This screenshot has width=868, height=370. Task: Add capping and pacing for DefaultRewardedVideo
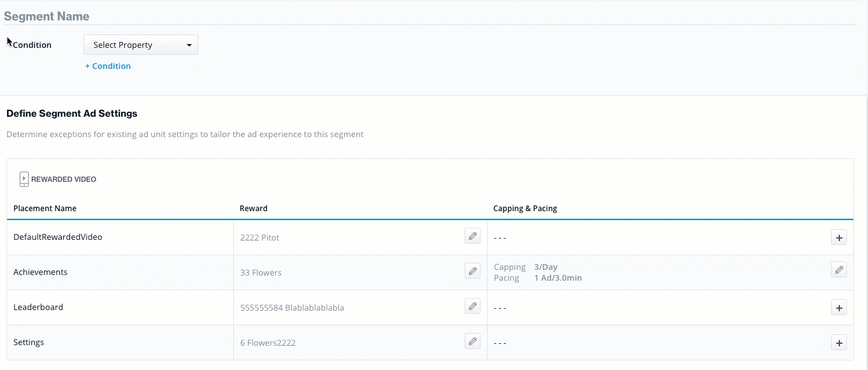[839, 238]
